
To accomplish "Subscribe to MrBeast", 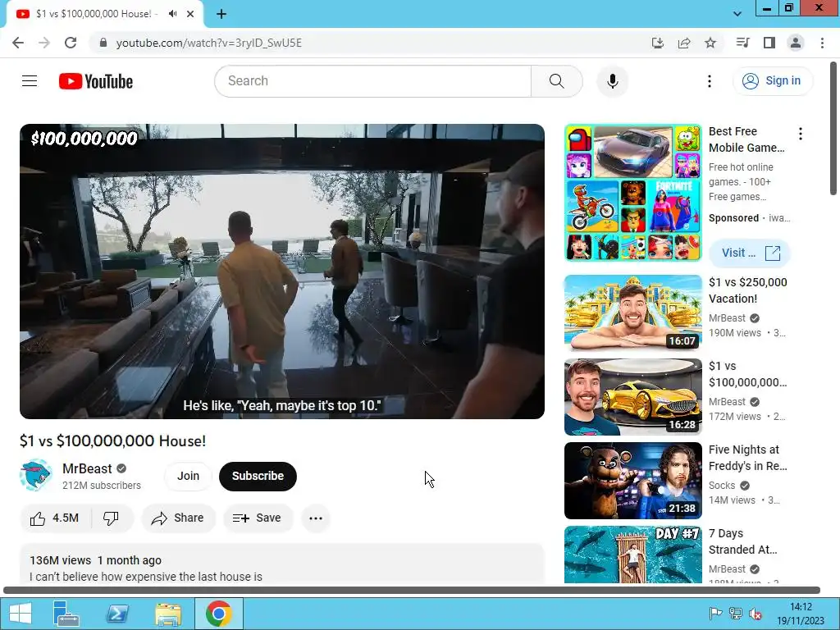I will point(258,476).
